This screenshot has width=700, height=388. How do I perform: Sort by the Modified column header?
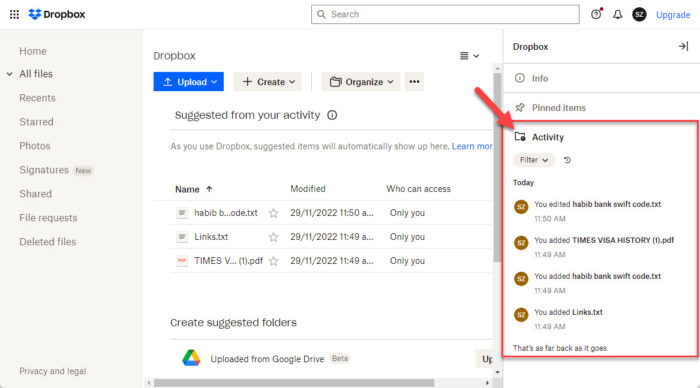308,189
